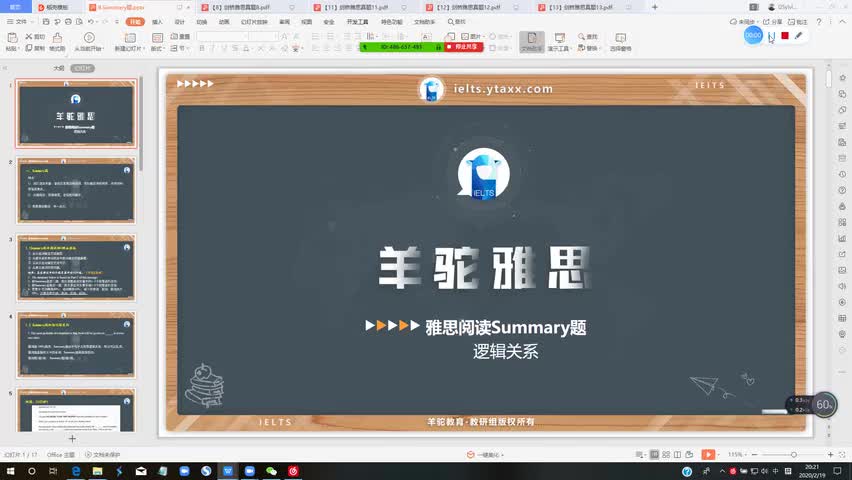Switch to slide sorter grid view icon
852x480 pixels.
(666, 454)
